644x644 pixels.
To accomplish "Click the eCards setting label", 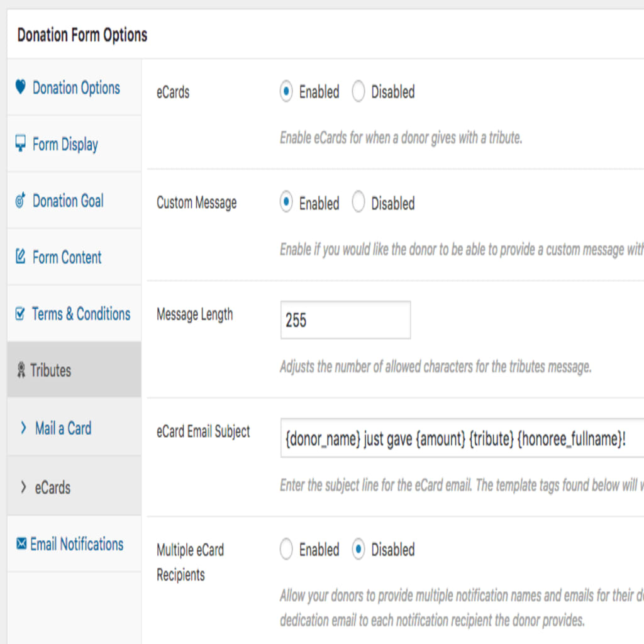I will pyautogui.click(x=173, y=92).
